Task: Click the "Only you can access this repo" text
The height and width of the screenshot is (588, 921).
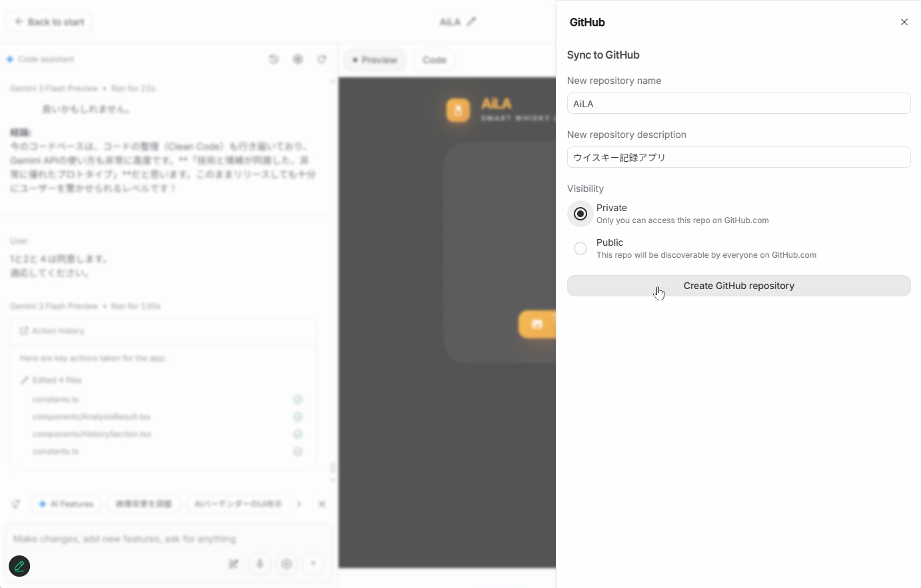Action: click(x=682, y=220)
